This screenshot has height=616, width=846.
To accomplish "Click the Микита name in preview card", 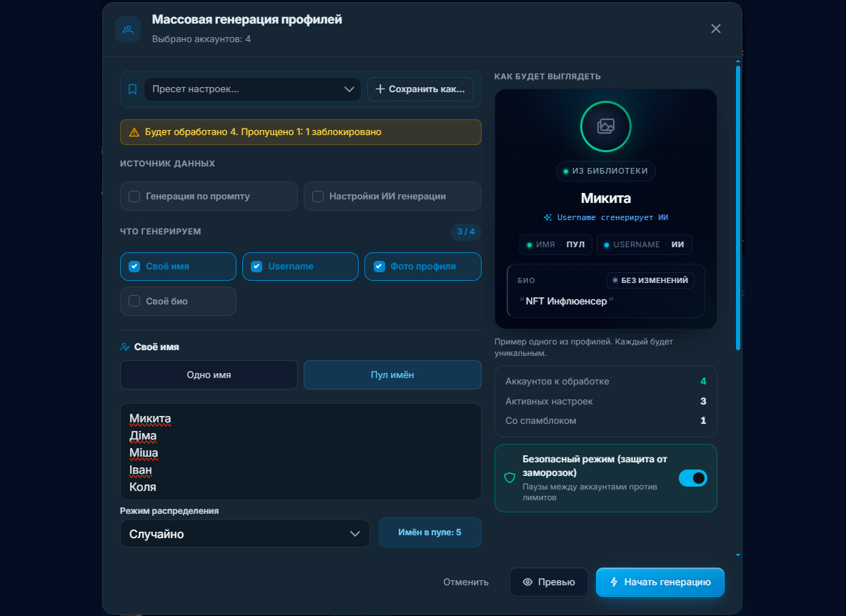I will (x=605, y=198).
